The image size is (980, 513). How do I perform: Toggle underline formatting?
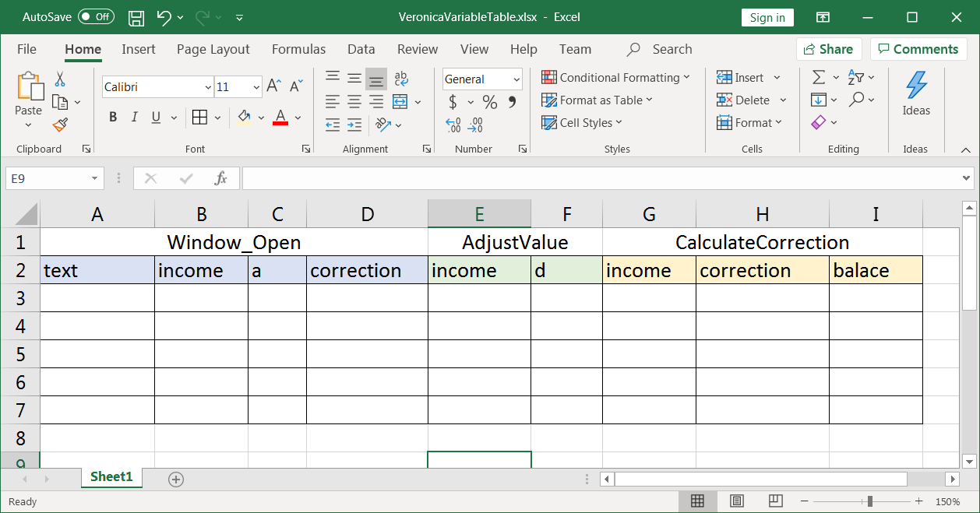(x=156, y=118)
